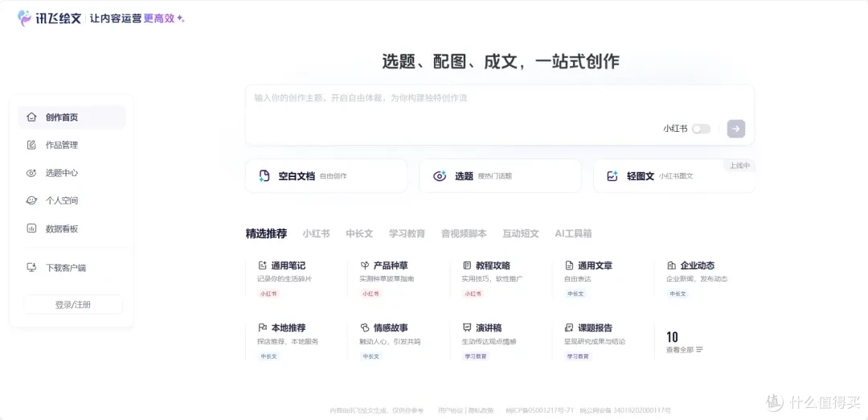The height and width of the screenshot is (420, 868).
Task: Click the 情感故事 template title
Action: [391, 327]
